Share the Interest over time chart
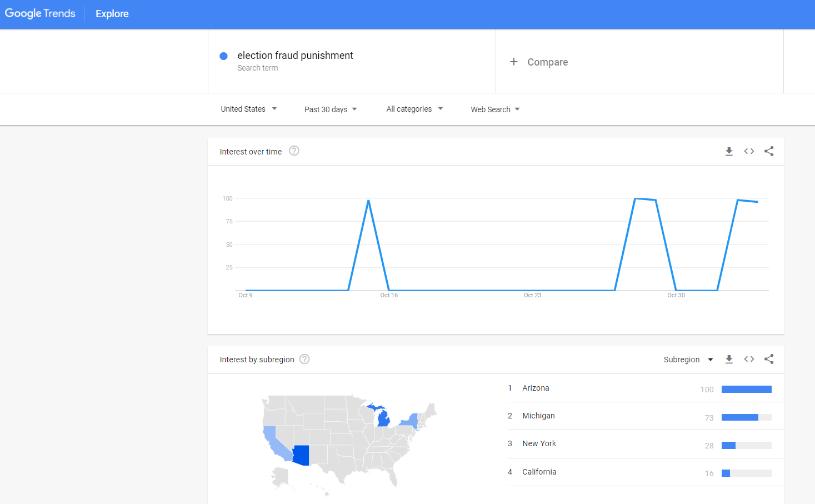This screenshot has width=815, height=504. tap(769, 151)
